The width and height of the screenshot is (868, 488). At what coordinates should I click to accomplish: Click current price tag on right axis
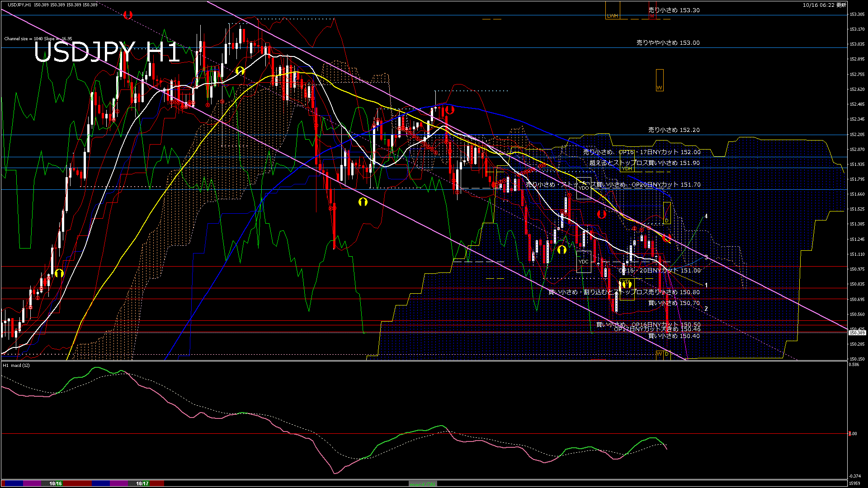click(x=857, y=333)
